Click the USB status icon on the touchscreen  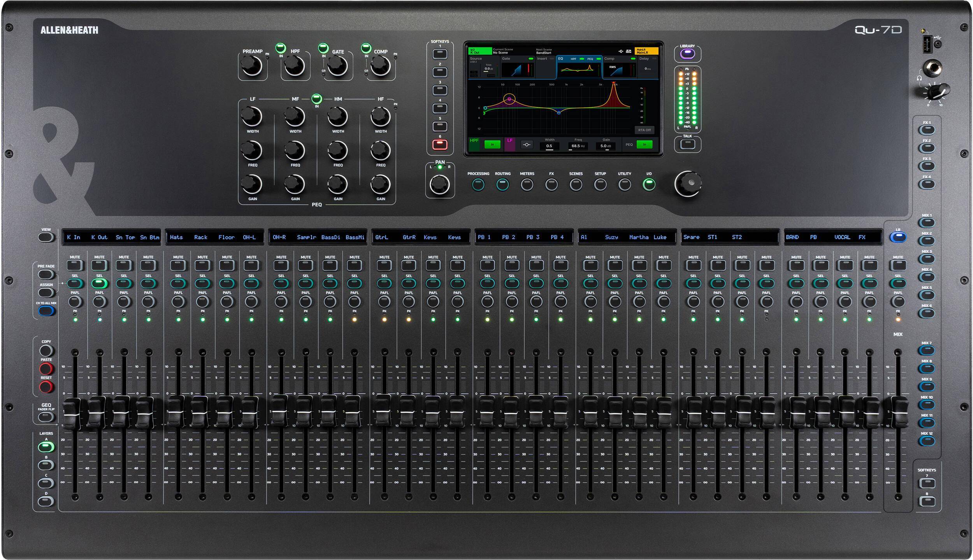pos(620,51)
